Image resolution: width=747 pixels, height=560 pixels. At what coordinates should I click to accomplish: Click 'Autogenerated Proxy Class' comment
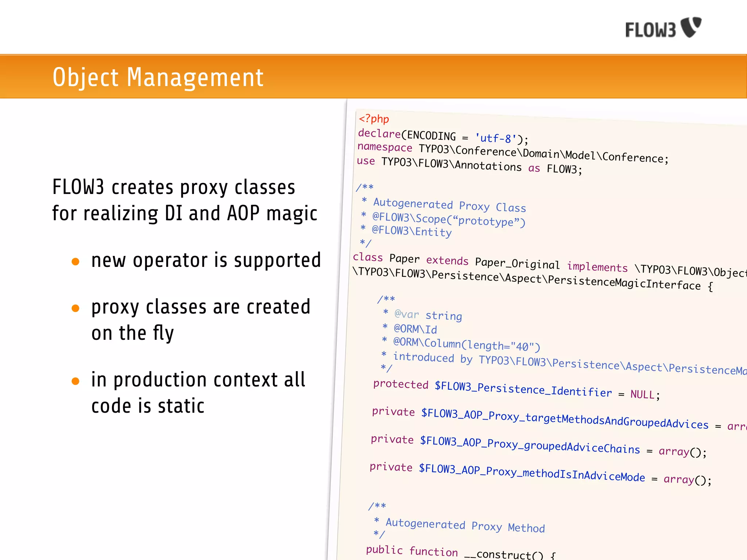[x=449, y=205]
